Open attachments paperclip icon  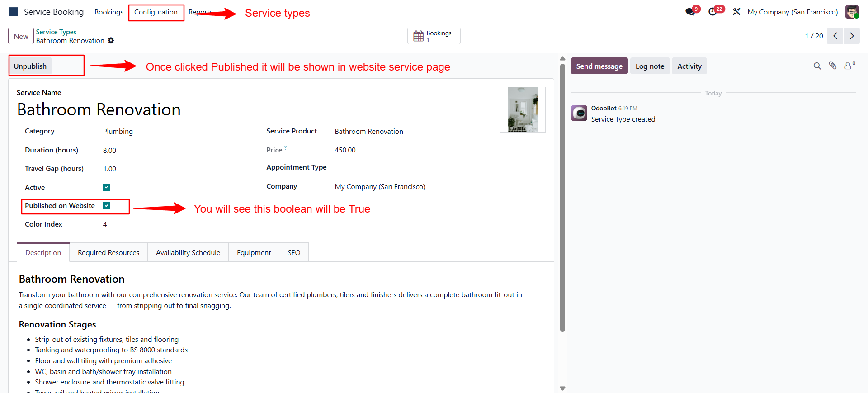pyautogui.click(x=833, y=66)
